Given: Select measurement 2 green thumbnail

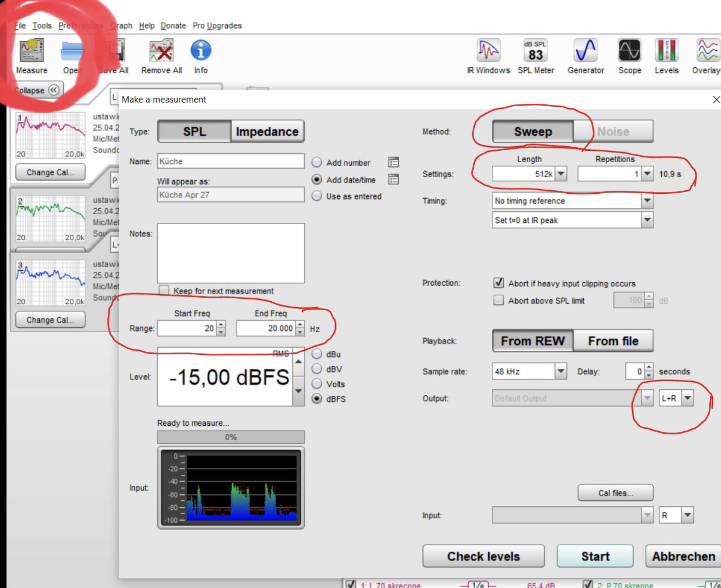Looking at the screenshot, I should (x=51, y=219).
